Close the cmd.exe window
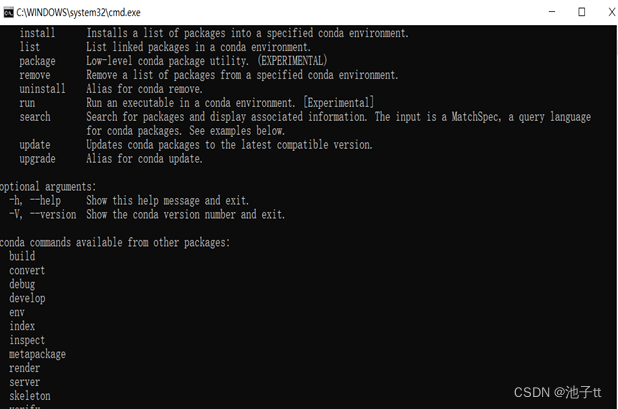The width and height of the screenshot is (618, 409). coord(612,12)
